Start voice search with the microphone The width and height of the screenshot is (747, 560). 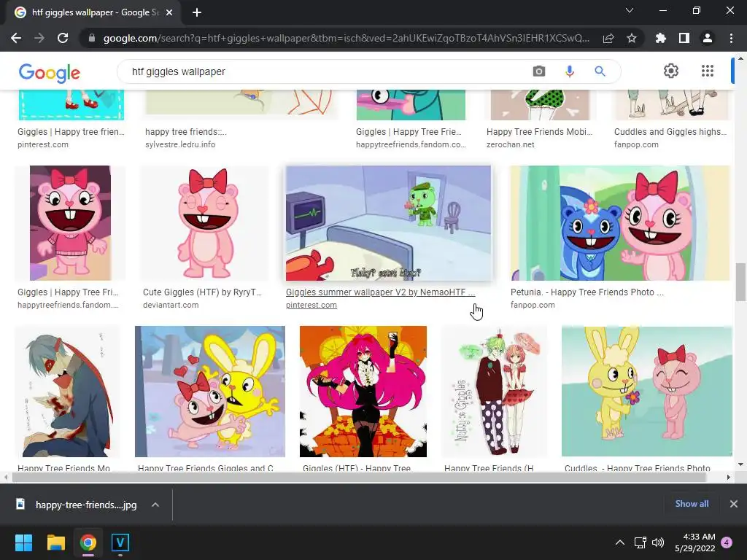tap(569, 71)
